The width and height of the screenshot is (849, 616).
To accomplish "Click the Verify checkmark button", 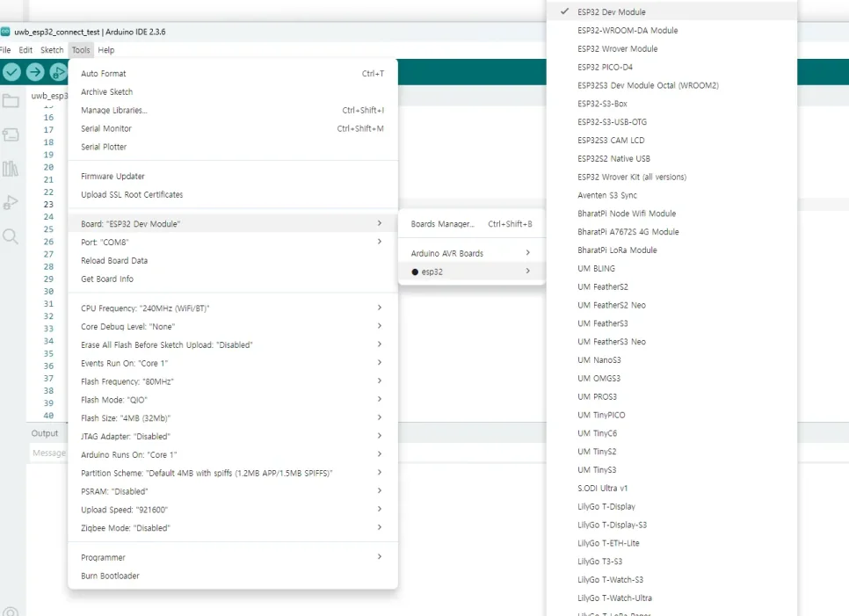I will tap(11, 72).
